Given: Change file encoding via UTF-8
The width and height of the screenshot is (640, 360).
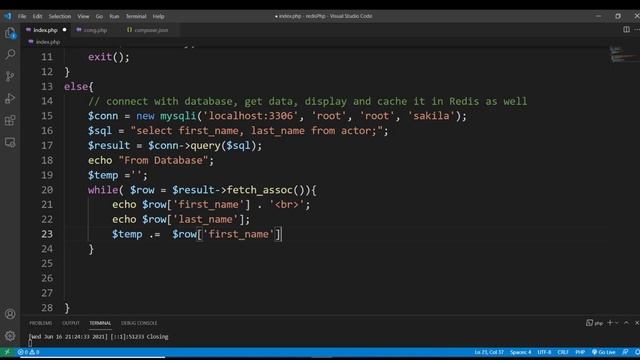Looking at the screenshot, I should point(544,352).
